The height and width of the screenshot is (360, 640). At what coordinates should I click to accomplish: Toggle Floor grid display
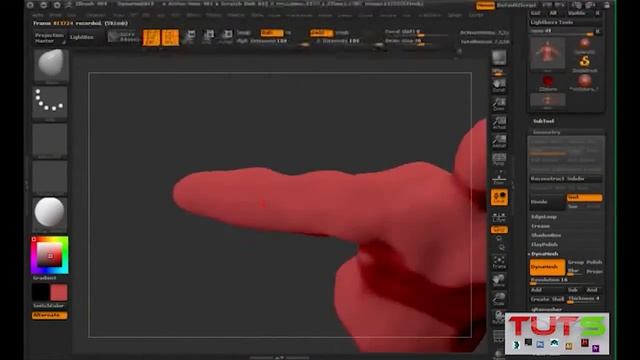tap(499, 178)
